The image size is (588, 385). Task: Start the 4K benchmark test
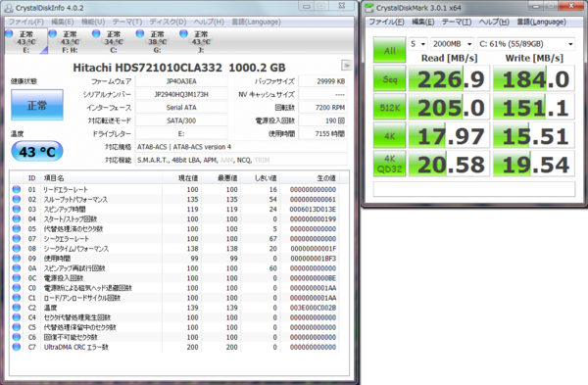[x=389, y=135]
